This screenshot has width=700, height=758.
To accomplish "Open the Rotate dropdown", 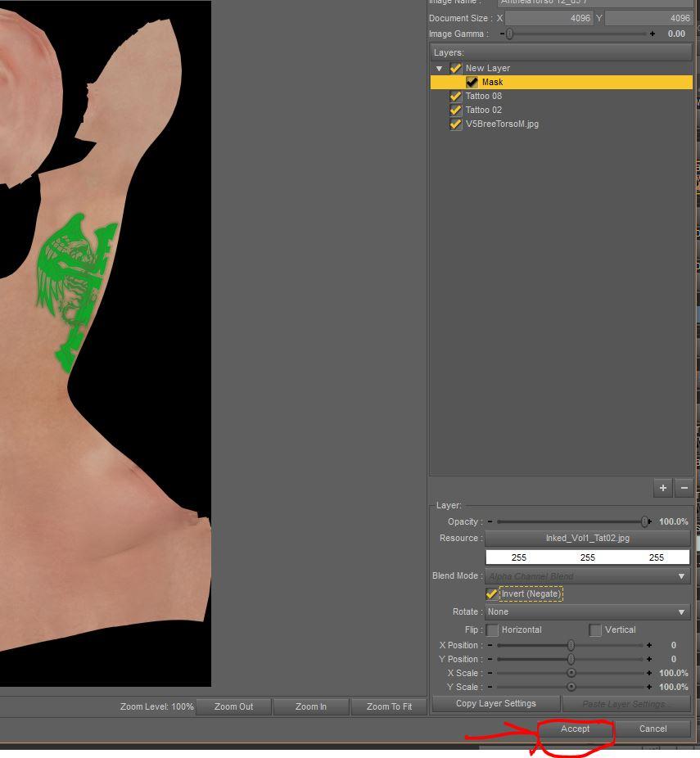I will pos(587,611).
